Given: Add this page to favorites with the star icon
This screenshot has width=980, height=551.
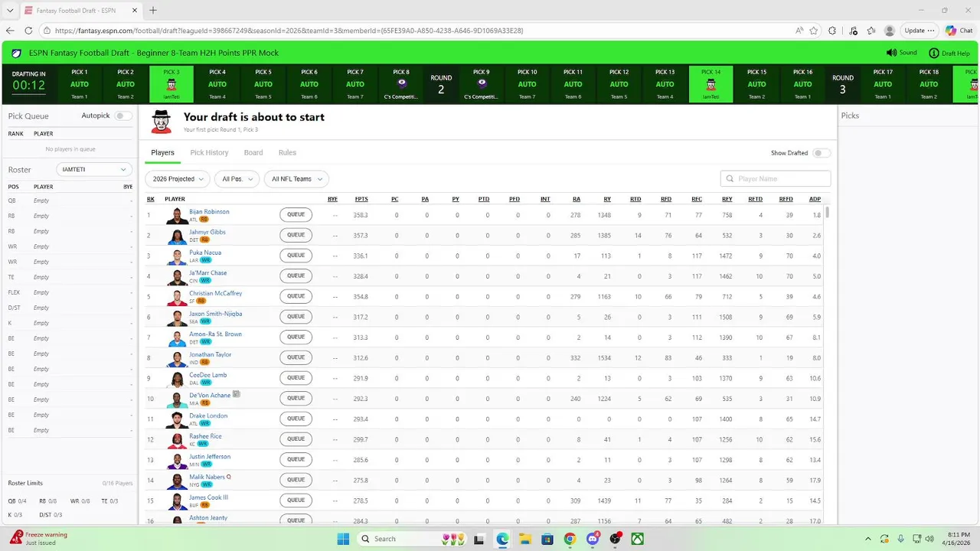Looking at the screenshot, I should pyautogui.click(x=813, y=31).
